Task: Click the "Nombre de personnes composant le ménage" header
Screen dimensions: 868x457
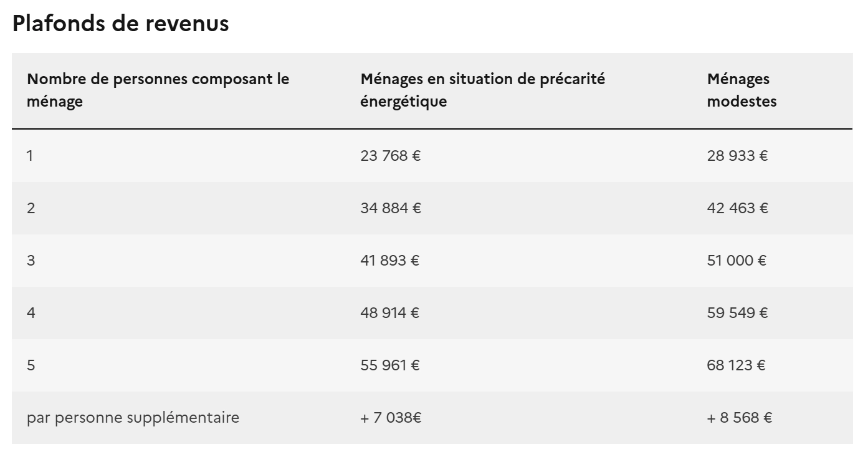Action: pos(158,90)
